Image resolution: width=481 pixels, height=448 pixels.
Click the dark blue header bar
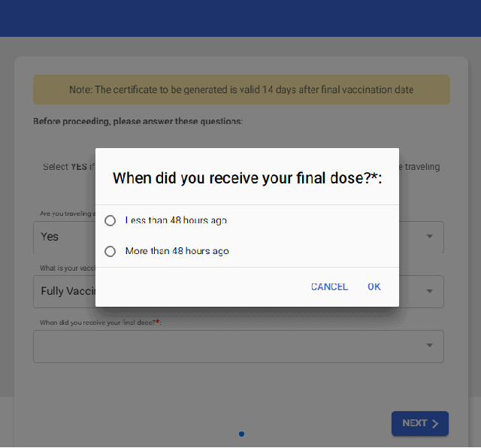coord(240,18)
